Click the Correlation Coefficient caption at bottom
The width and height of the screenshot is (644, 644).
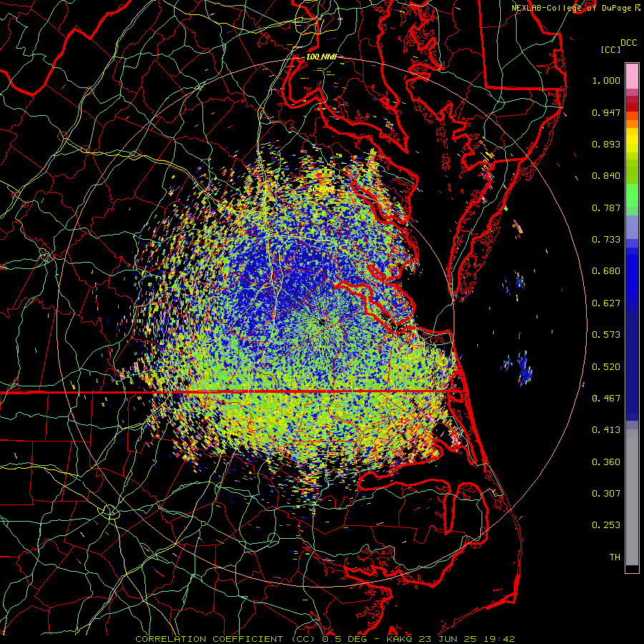(325, 639)
